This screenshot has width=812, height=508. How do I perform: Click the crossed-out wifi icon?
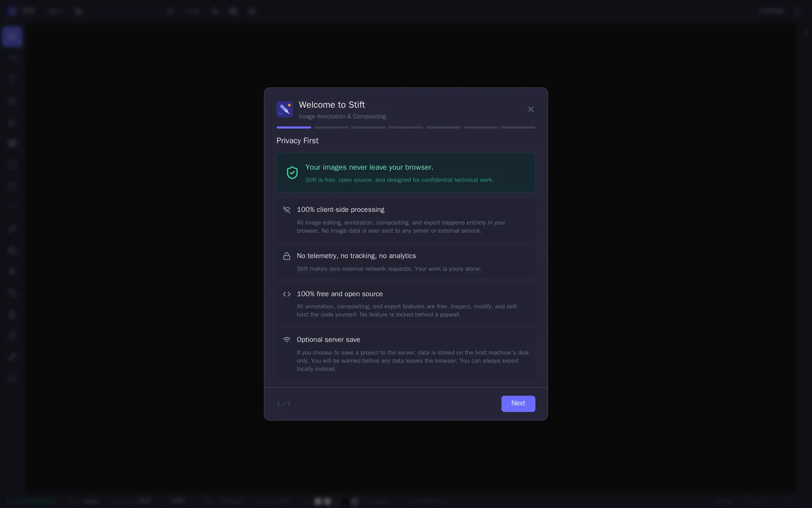pos(286,210)
